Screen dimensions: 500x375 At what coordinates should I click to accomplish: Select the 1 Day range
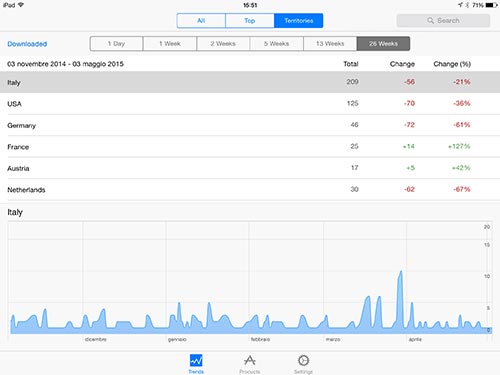point(116,44)
